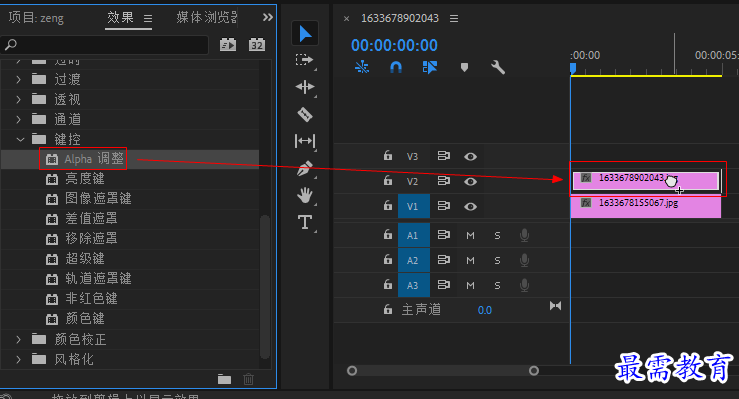Click the timeline zoom scrollbar left handle
Viewport: 739px width, 399px height.
point(352,371)
